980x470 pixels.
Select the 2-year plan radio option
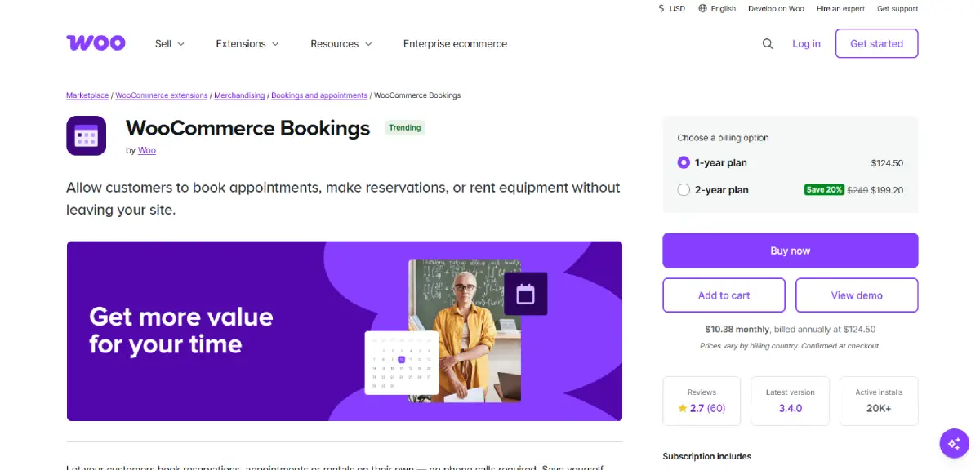pos(684,190)
